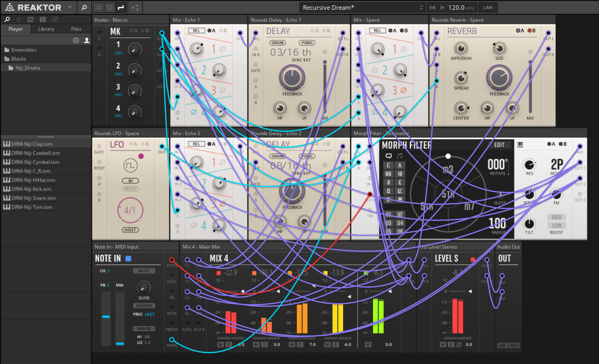Click the user icon in browser panel

click(87, 40)
